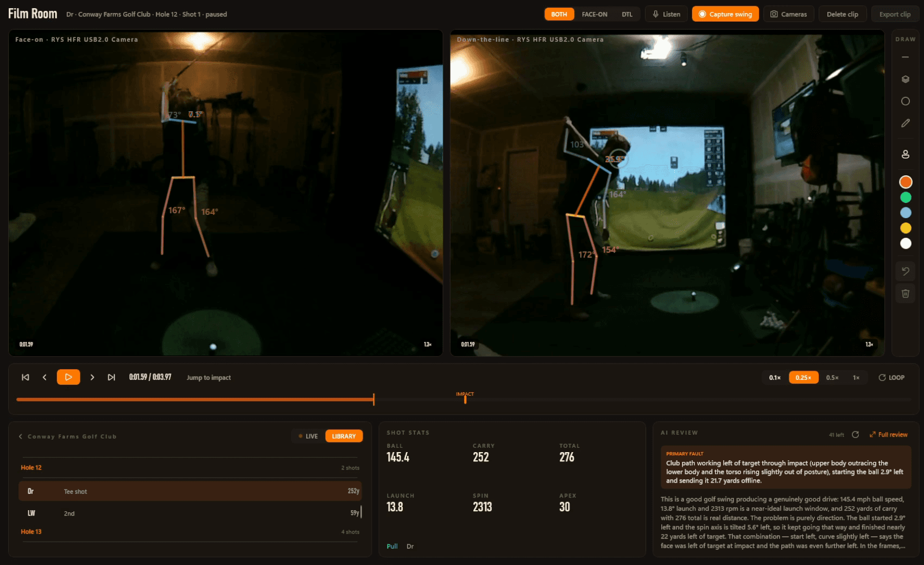Play the paused swing clip
Viewport: 924px width, 565px height.
(68, 377)
